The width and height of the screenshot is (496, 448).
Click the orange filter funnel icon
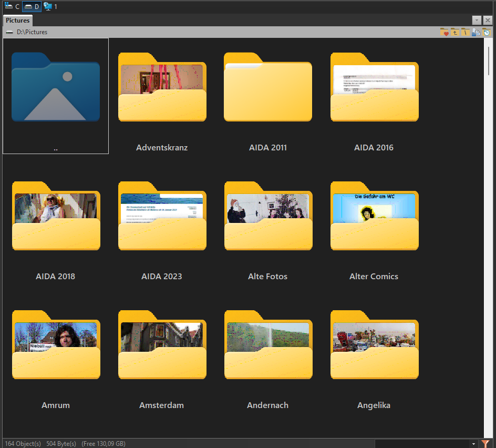click(x=485, y=444)
